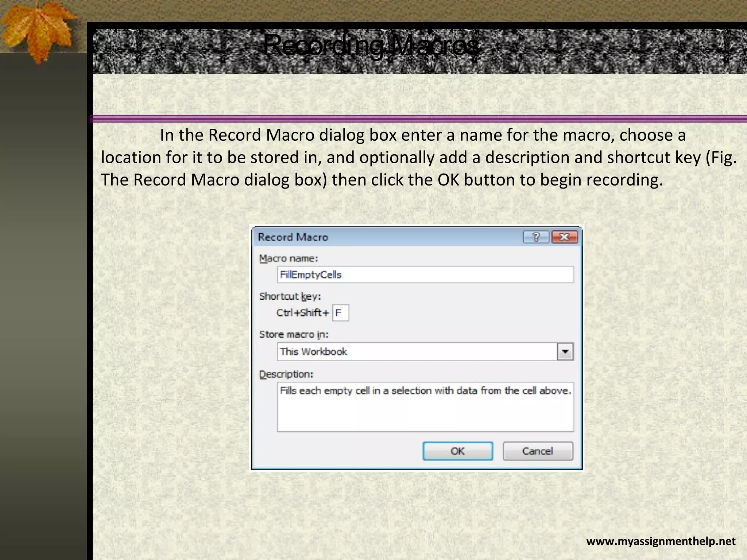Click inside the Description text area
747x560 pixels.
tap(425, 407)
